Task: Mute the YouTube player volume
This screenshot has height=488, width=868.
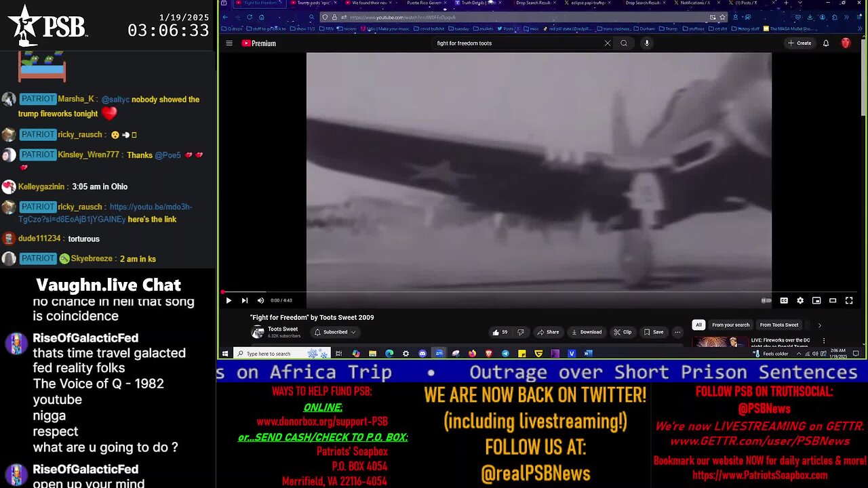Action: (x=260, y=300)
